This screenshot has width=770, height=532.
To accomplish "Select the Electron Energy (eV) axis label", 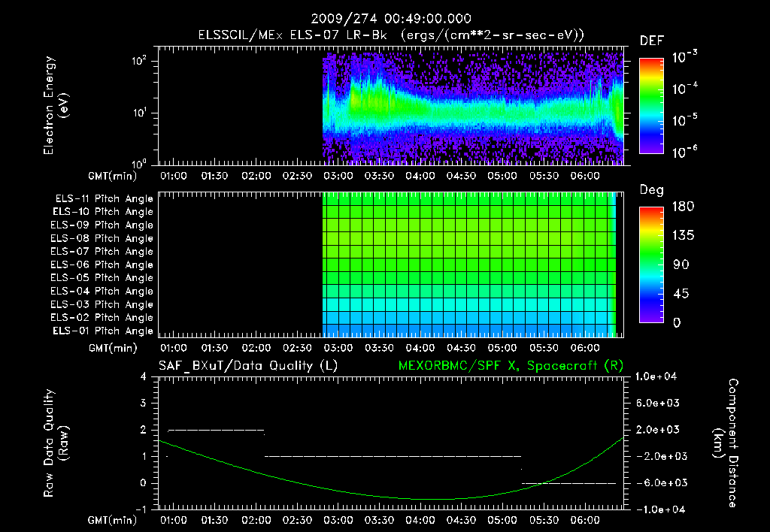I will tap(56, 105).
